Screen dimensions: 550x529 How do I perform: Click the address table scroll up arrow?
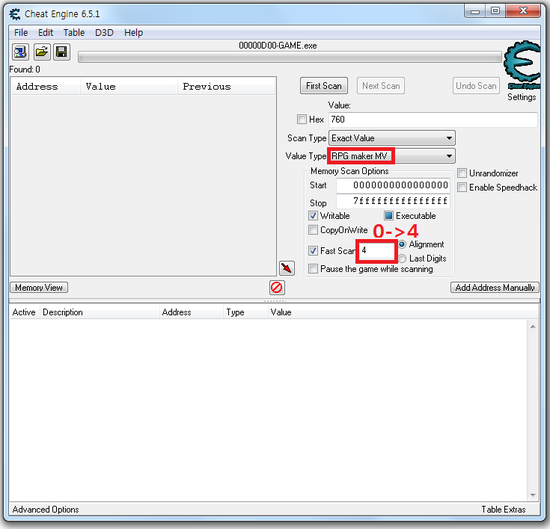click(533, 327)
